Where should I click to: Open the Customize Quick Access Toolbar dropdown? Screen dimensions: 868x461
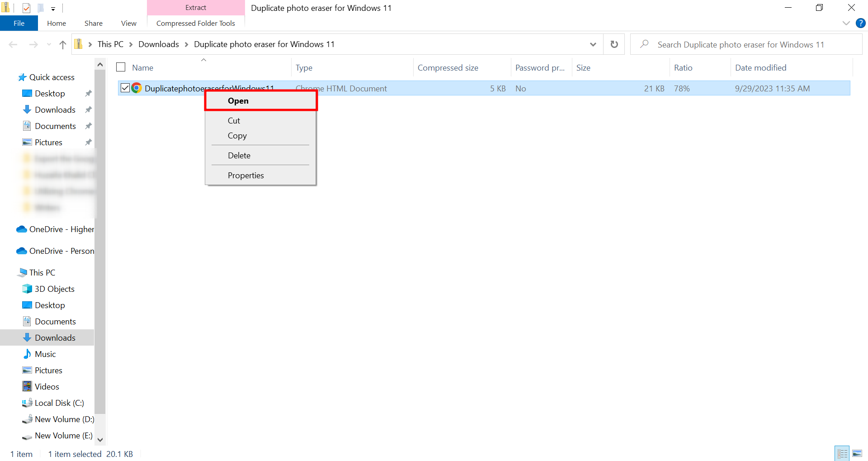pyautogui.click(x=53, y=8)
